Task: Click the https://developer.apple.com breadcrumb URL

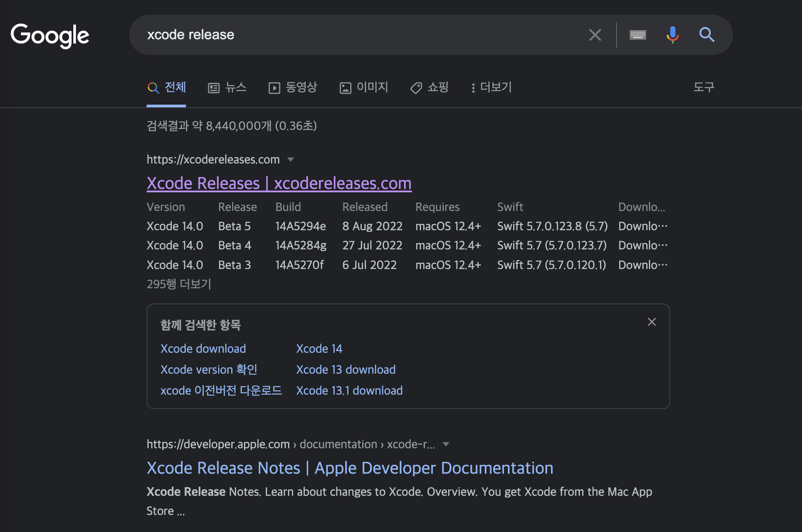Action: coord(218,444)
